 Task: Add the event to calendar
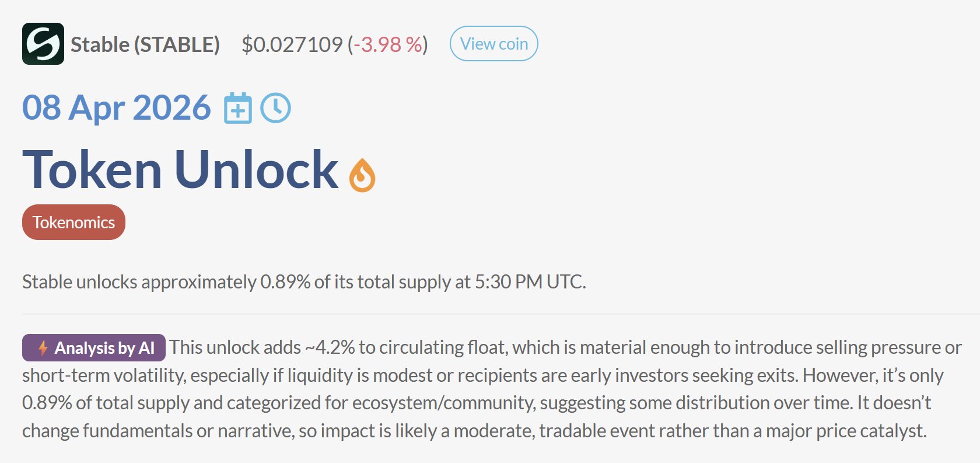point(238,108)
